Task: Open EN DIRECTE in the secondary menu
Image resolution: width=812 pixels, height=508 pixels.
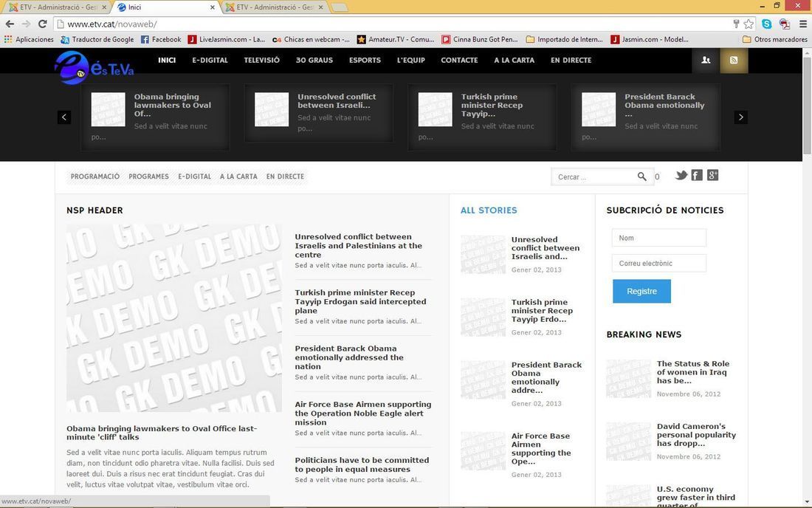Action: tap(285, 176)
